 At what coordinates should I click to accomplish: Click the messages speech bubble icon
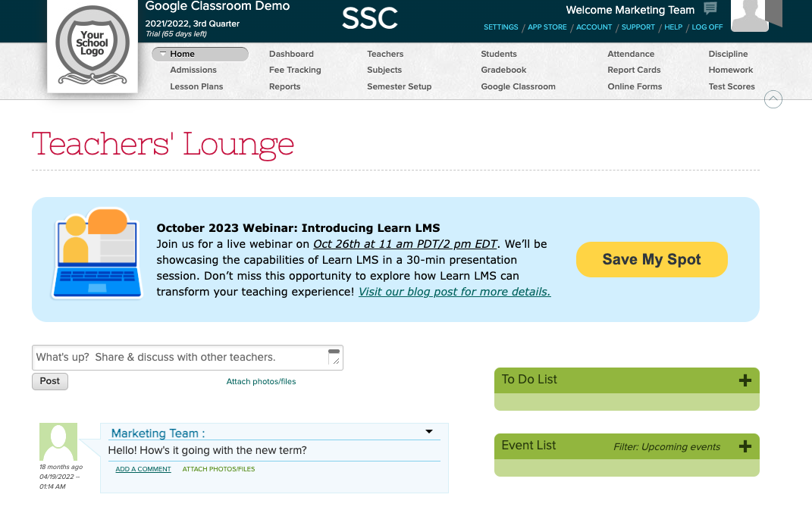(x=710, y=9)
